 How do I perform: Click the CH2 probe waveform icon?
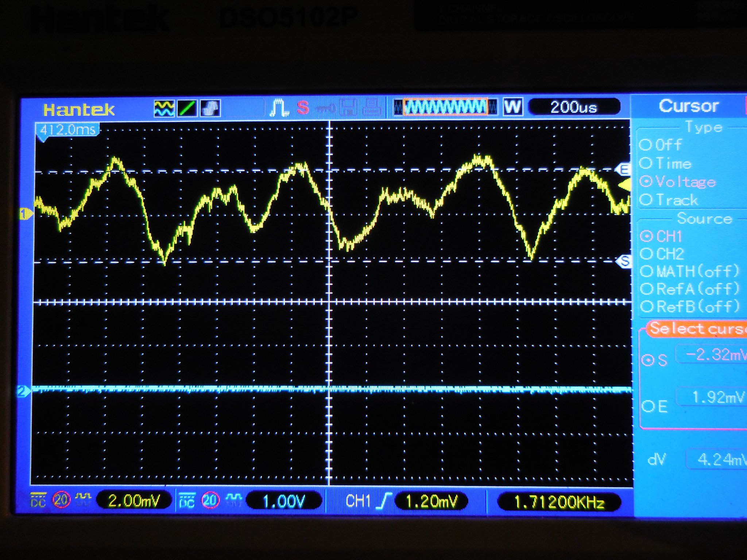coord(233,500)
